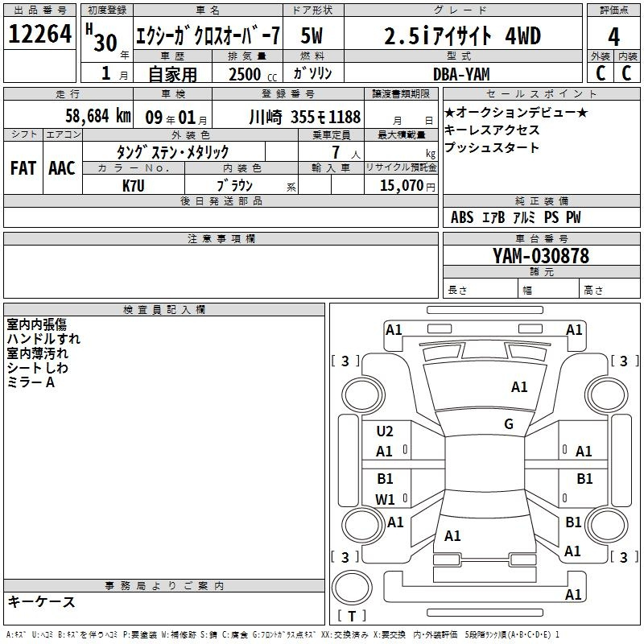This screenshot has height=644, width=644.
Task: Select the キーケース notice text
Action: [x=41, y=602]
